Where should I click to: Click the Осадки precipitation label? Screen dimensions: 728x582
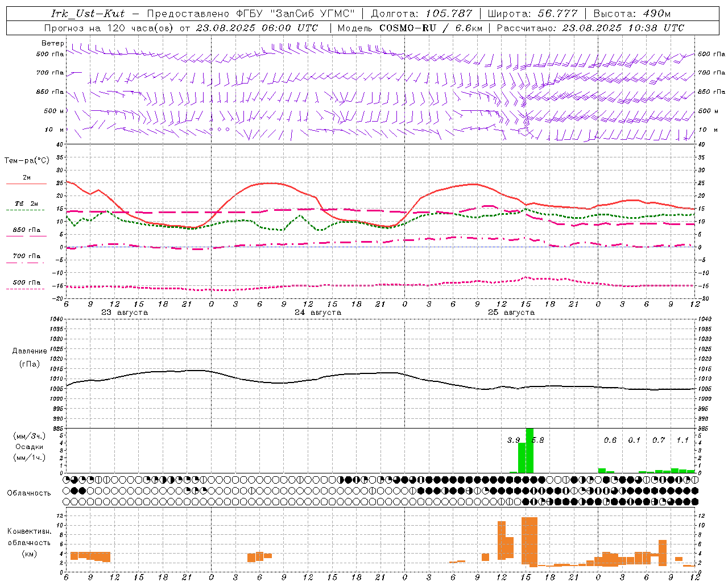coord(30,447)
